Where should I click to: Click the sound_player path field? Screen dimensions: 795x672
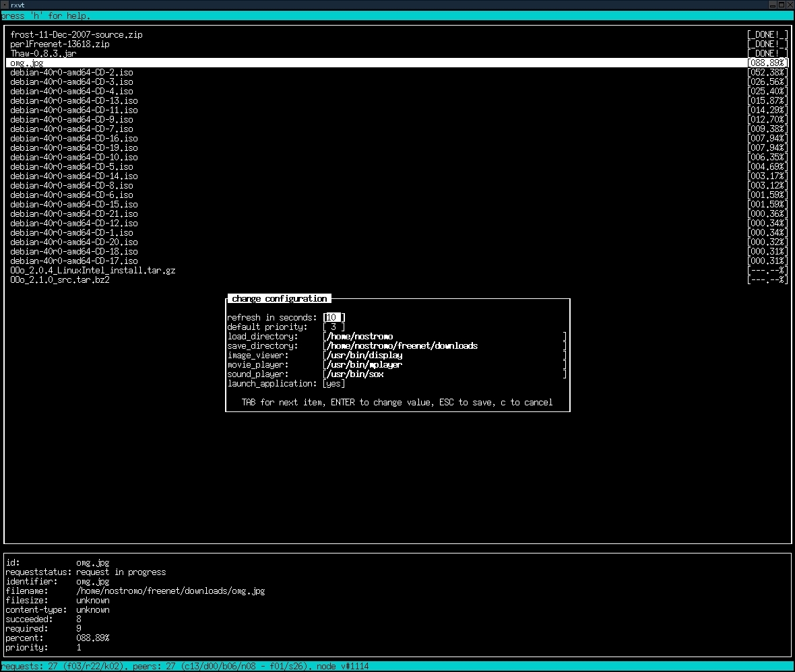click(444, 374)
